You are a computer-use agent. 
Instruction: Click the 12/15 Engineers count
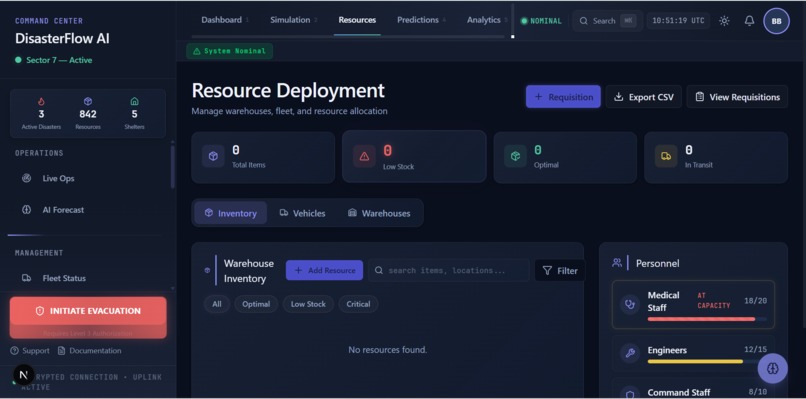tap(755, 350)
